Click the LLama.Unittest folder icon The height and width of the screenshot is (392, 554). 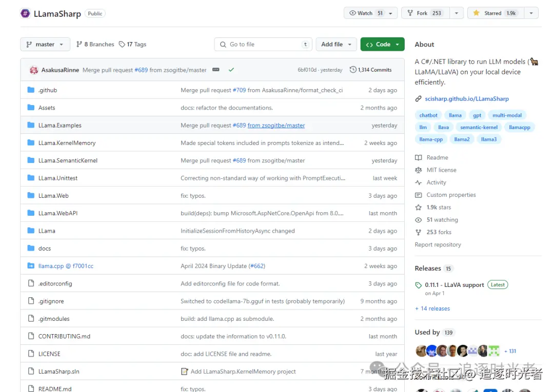point(31,178)
